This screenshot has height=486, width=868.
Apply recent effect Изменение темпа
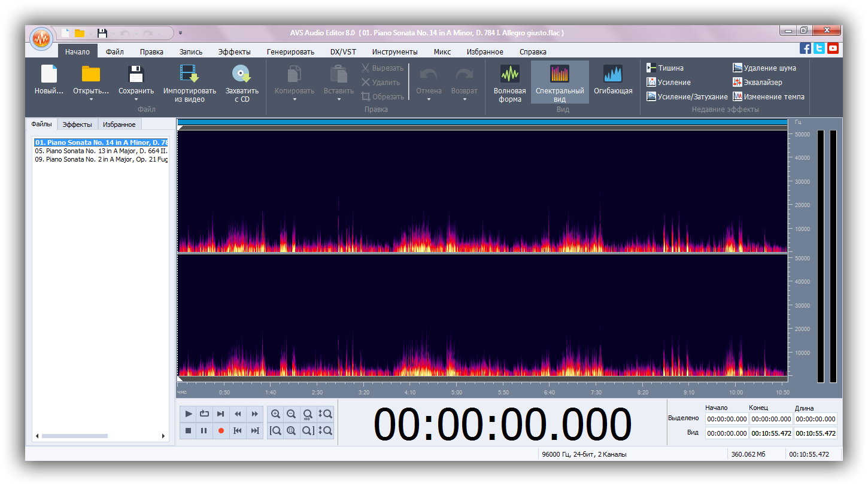(769, 97)
